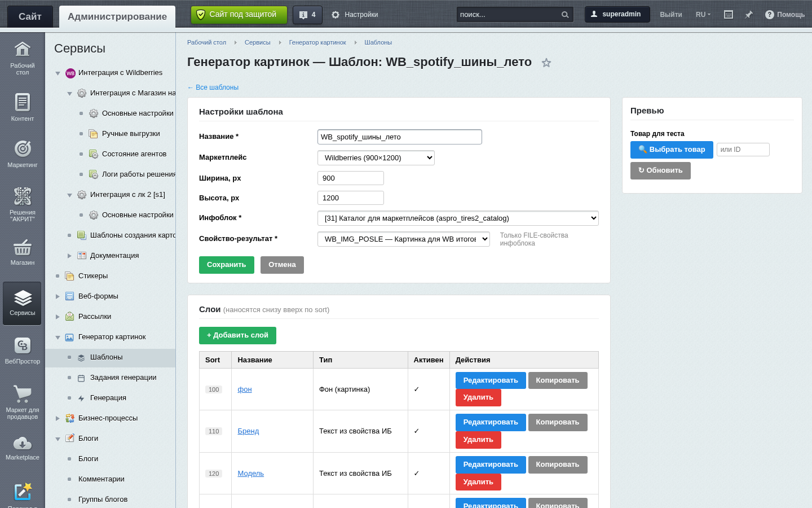Viewport: 812px width, 508px height.
Task: Click the Рассылки envelope icon
Action: (70, 317)
